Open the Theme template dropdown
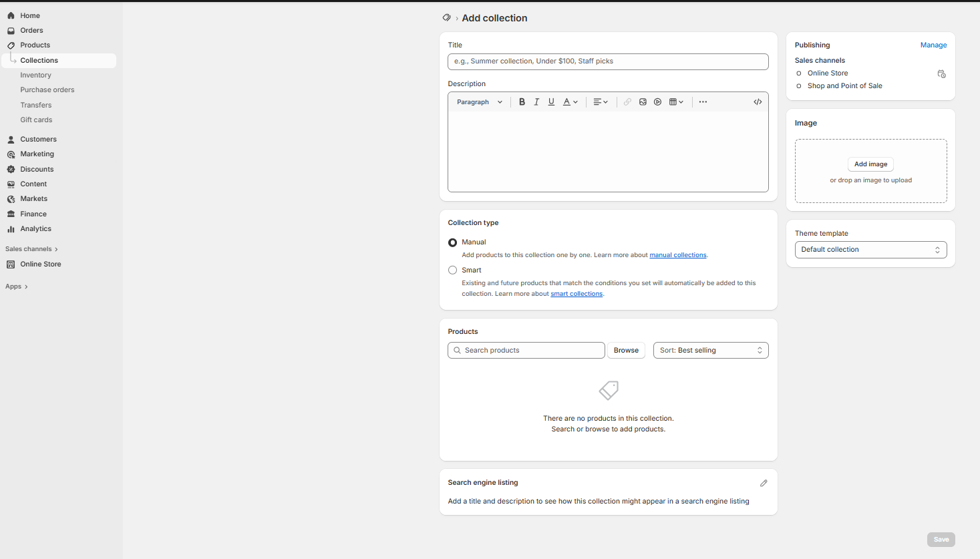980x559 pixels. (870, 250)
